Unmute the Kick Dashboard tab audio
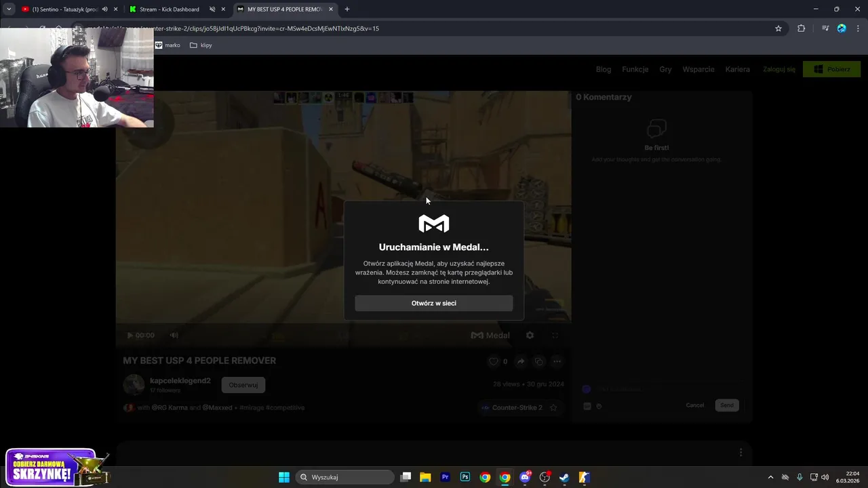 (x=212, y=9)
